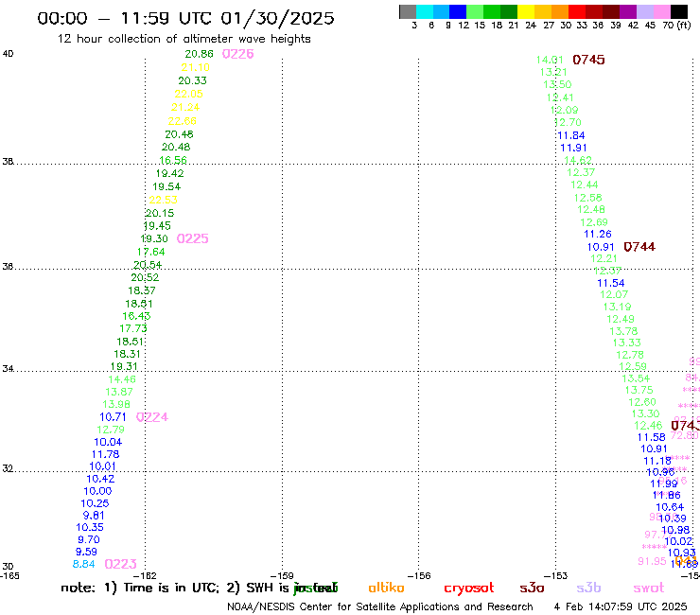Viewport: 700px width, 615px height.
Task: Click the longitude axis label -159
Action: 282,576
